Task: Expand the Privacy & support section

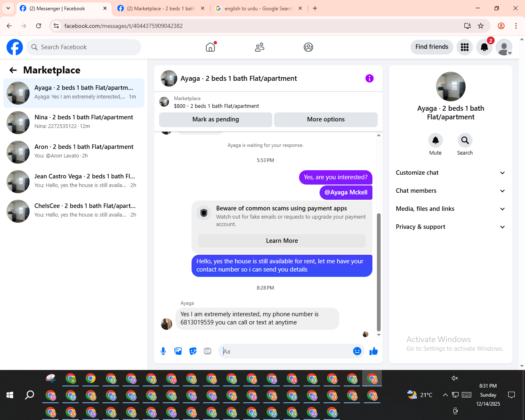Action: pyautogui.click(x=450, y=227)
